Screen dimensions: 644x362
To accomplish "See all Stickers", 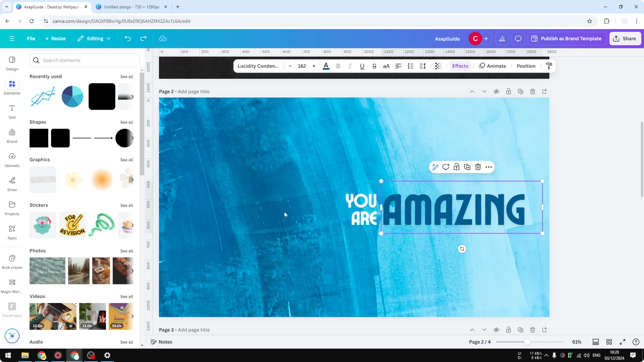I will pos(127,205).
